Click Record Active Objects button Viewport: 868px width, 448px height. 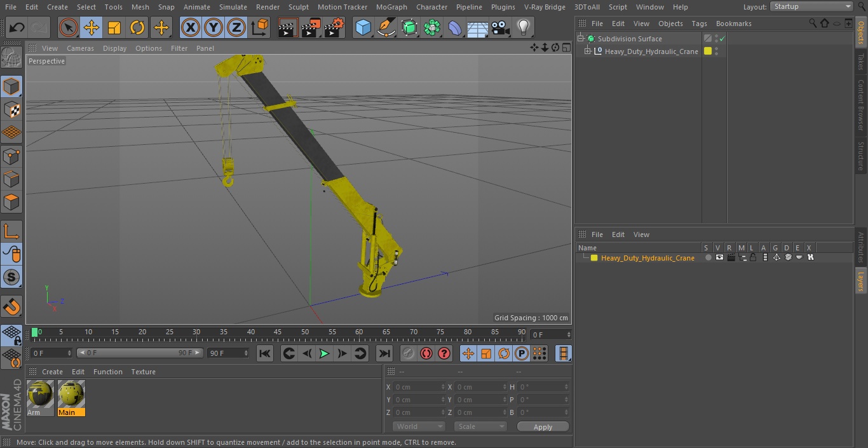(x=408, y=353)
